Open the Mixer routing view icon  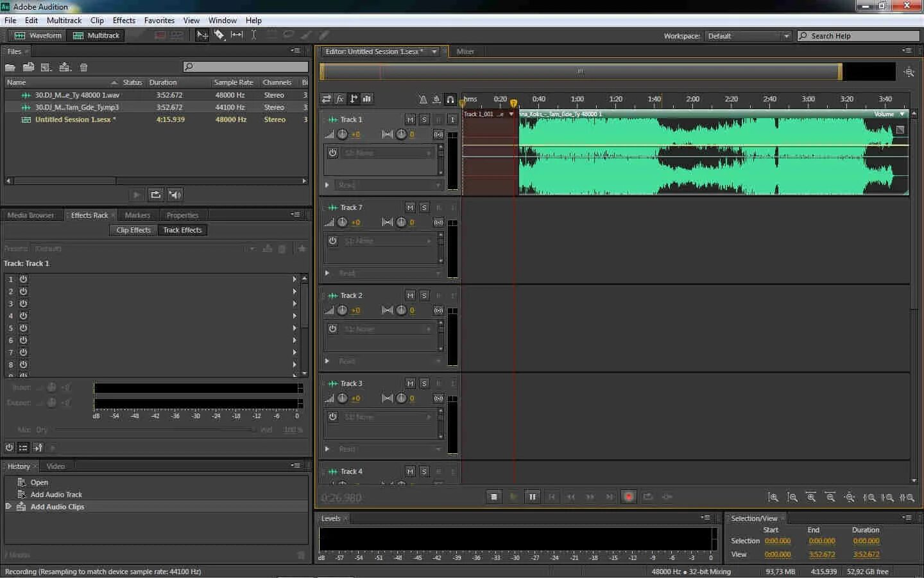pos(326,99)
